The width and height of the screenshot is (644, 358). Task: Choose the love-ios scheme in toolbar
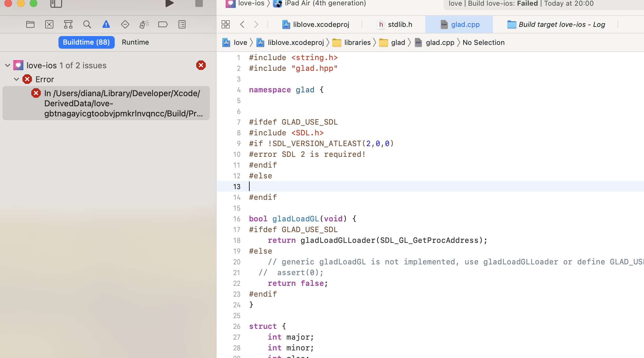pos(245,3)
